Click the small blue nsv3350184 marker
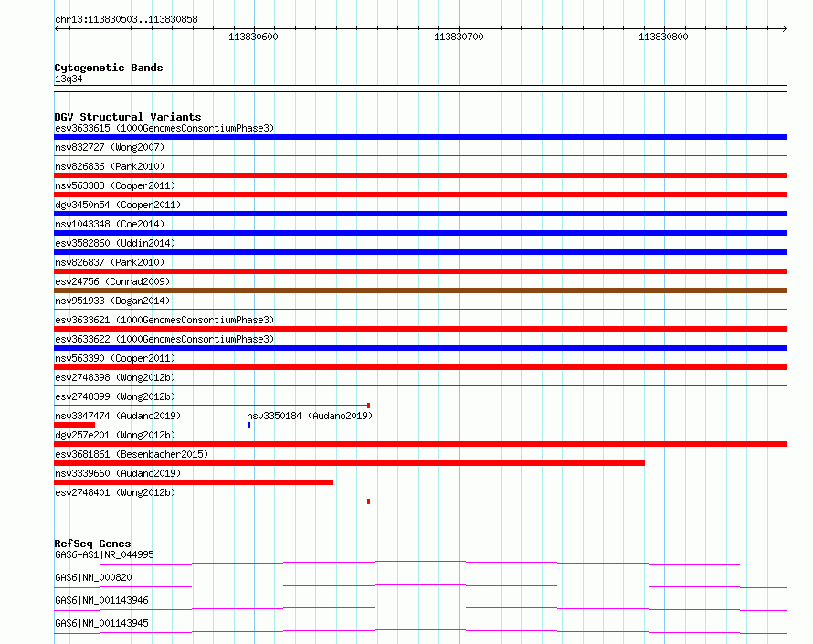This screenshot has width=813, height=644. (248, 425)
